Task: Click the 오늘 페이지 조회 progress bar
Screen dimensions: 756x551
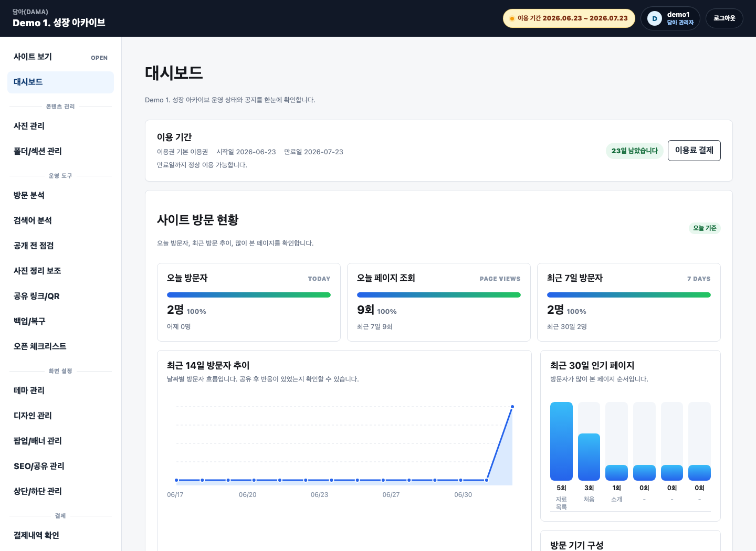Action: 439,295
